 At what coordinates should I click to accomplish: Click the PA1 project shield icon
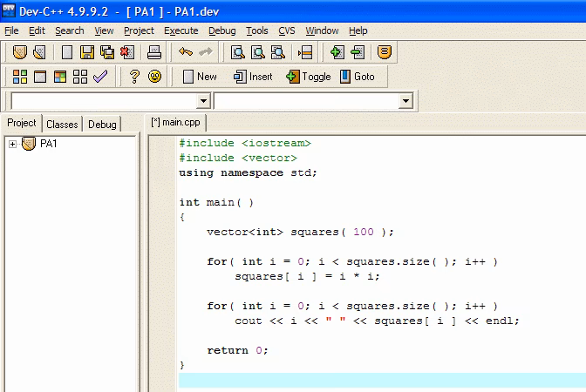coord(29,144)
